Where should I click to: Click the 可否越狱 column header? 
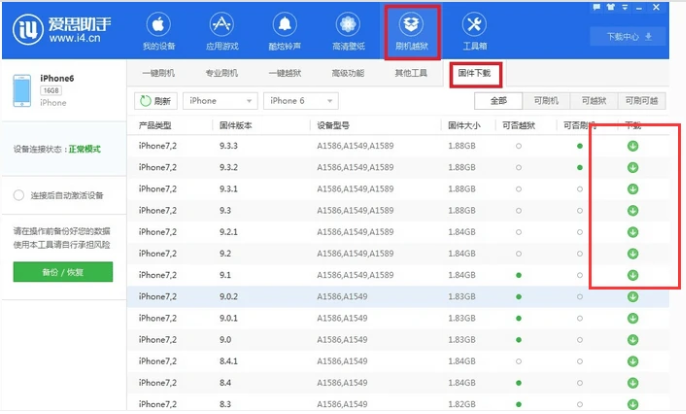518,126
